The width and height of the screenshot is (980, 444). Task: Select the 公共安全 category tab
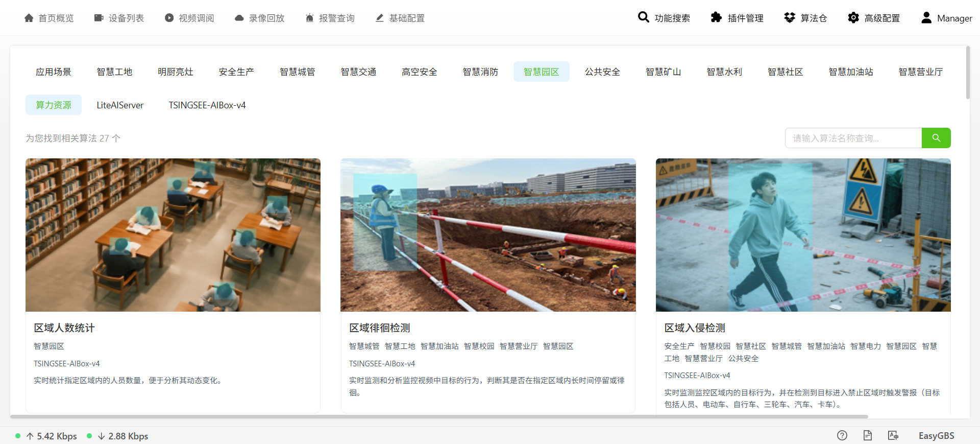point(602,72)
